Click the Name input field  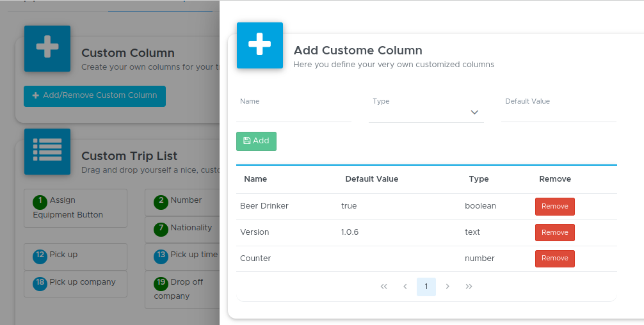pyautogui.click(x=294, y=113)
